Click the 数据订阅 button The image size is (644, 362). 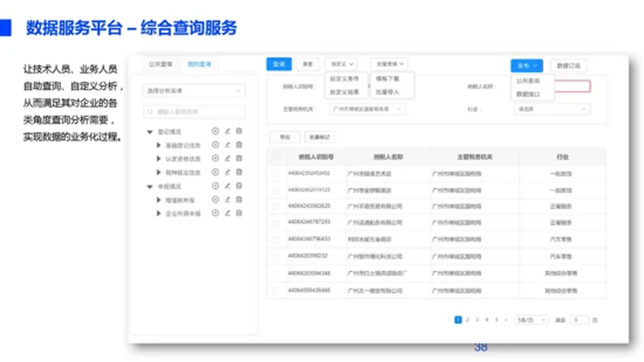[x=568, y=66]
